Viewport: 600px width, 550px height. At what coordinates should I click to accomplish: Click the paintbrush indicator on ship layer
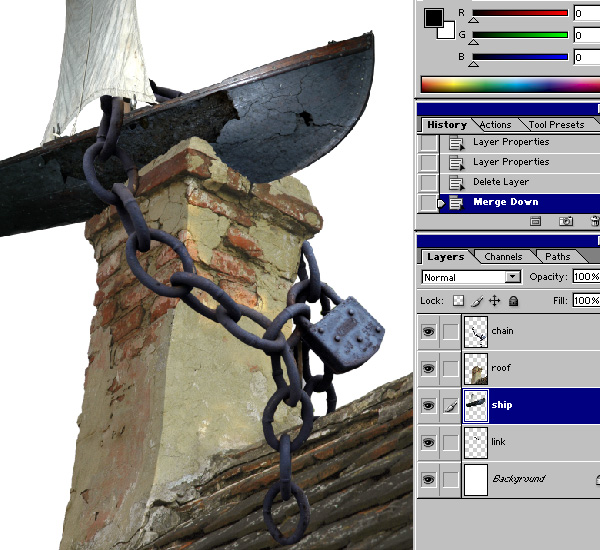pyautogui.click(x=450, y=405)
